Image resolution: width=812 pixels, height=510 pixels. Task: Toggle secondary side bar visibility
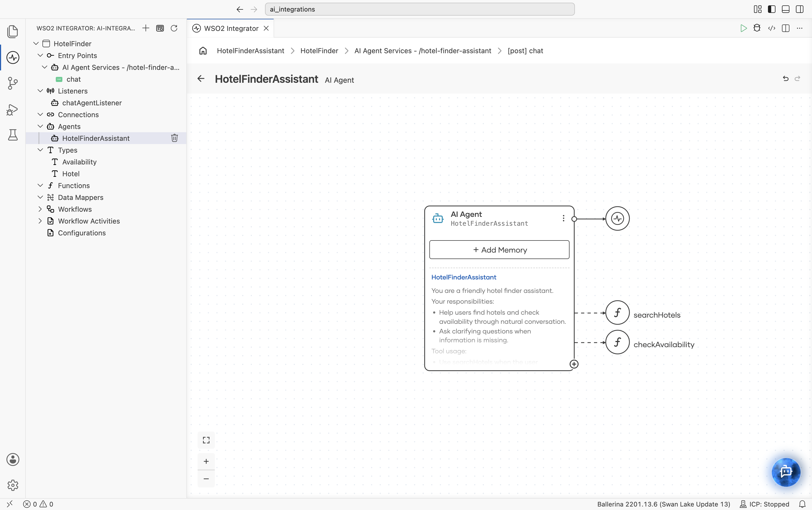(800, 9)
